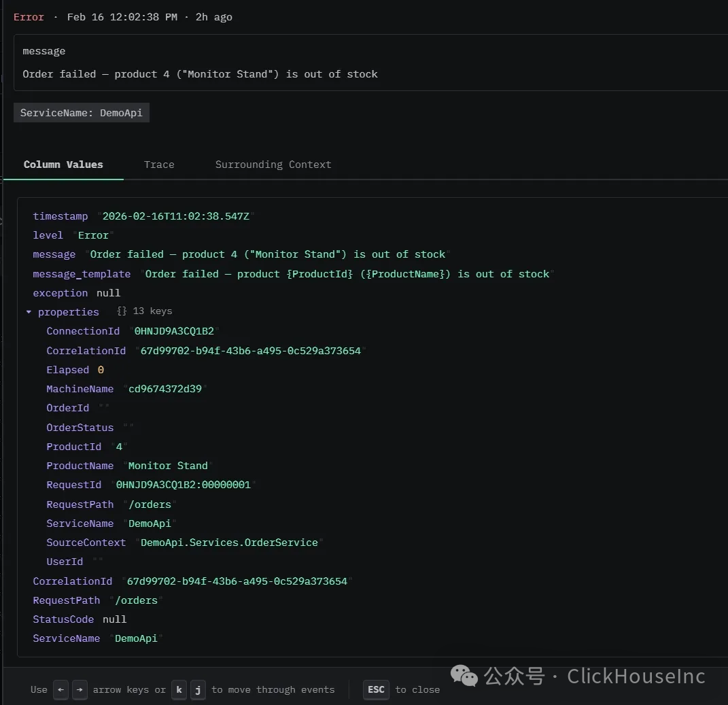Click the ProductName value Monitor Stand
728x705 pixels.
tap(168, 466)
